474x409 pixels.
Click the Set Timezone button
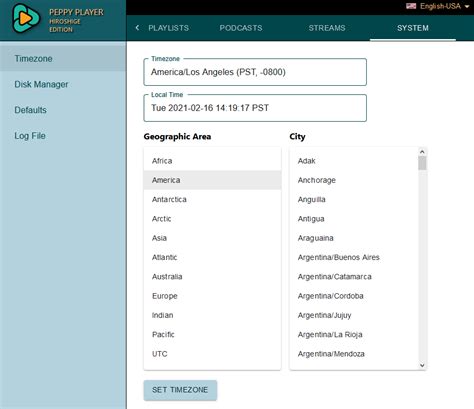[x=180, y=390]
